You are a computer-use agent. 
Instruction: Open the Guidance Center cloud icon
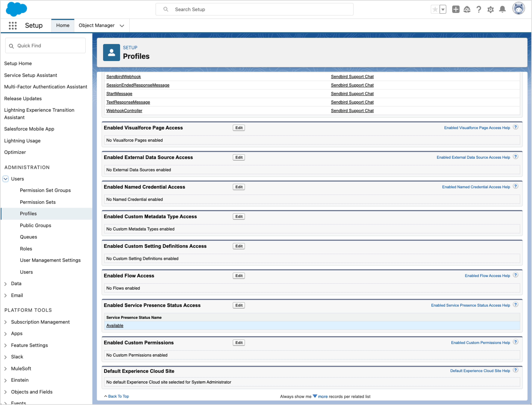point(467,9)
